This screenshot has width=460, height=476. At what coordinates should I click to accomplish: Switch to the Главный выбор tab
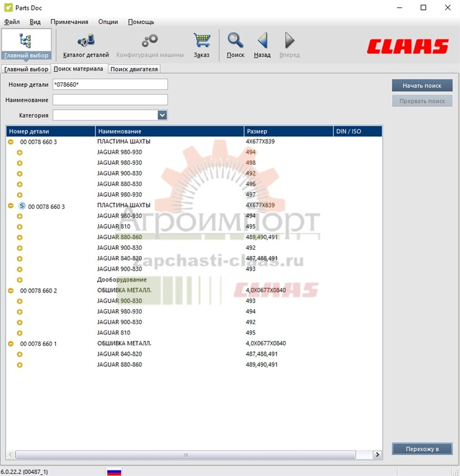click(x=26, y=69)
